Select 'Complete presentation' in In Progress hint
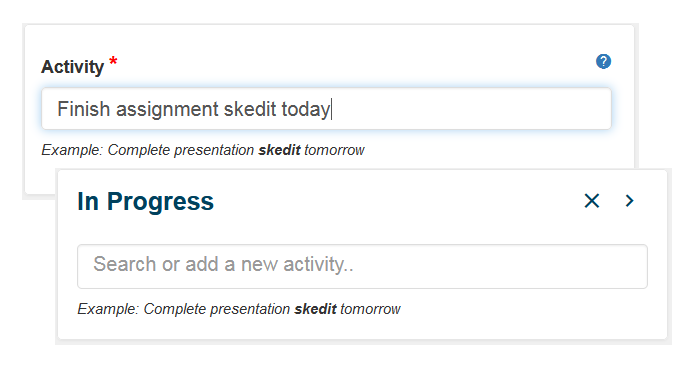This screenshot has width=698, height=371. [217, 310]
